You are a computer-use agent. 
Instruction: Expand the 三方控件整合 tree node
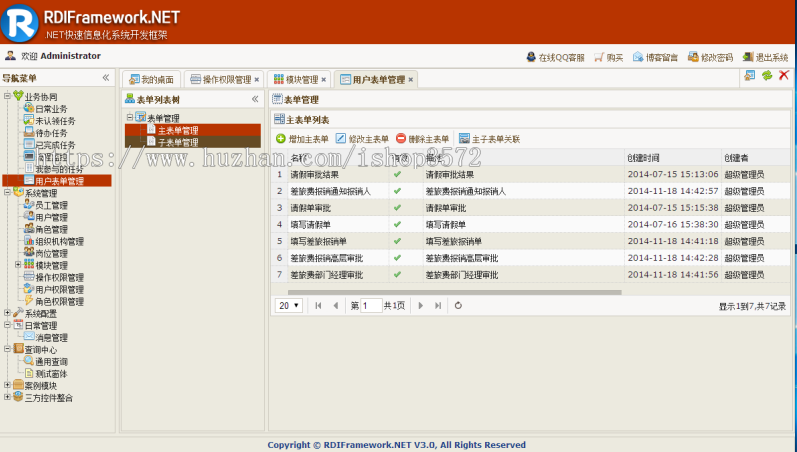click(7, 397)
